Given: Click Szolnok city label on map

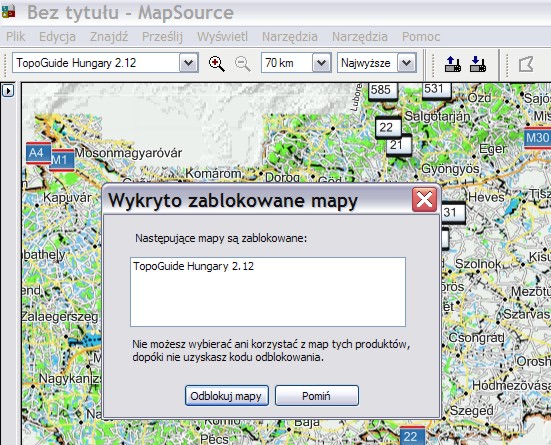Looking at the screenshot, I should (478, 264).
